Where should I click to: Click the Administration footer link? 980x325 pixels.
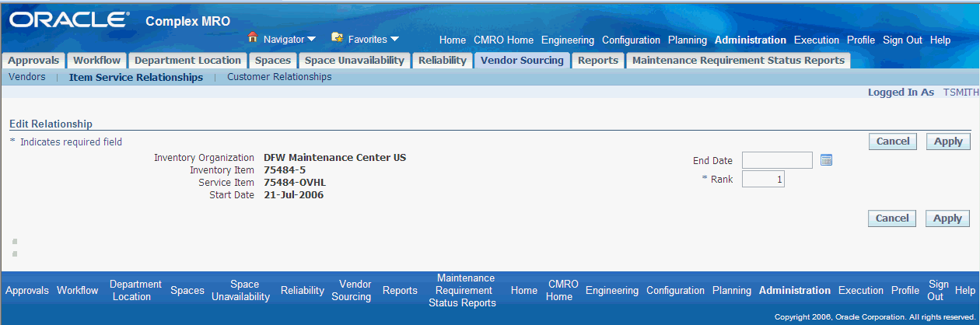795,290
